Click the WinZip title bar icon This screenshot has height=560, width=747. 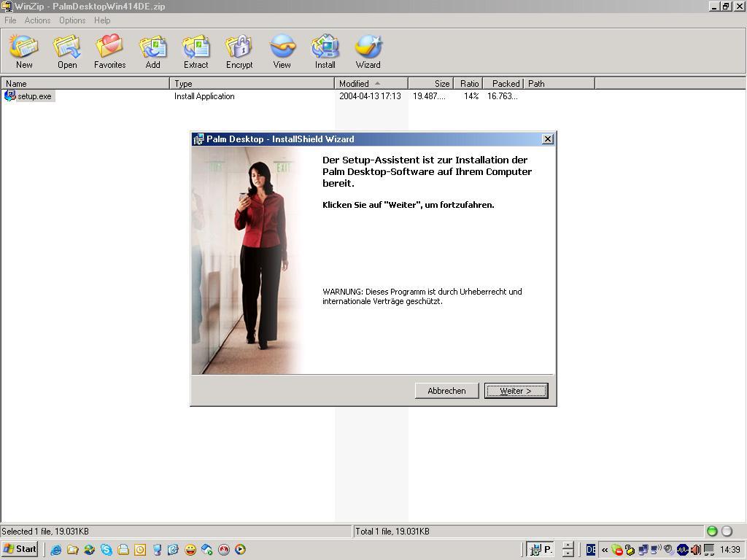point(7,6)
